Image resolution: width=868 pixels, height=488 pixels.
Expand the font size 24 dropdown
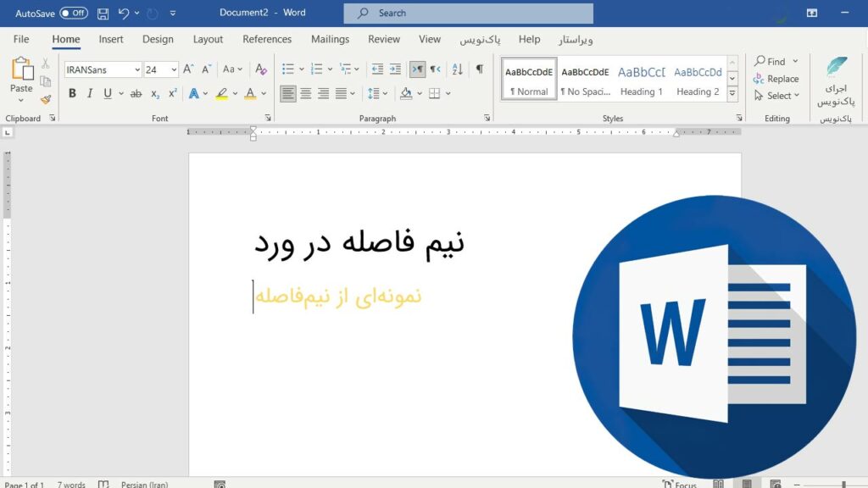174,69
